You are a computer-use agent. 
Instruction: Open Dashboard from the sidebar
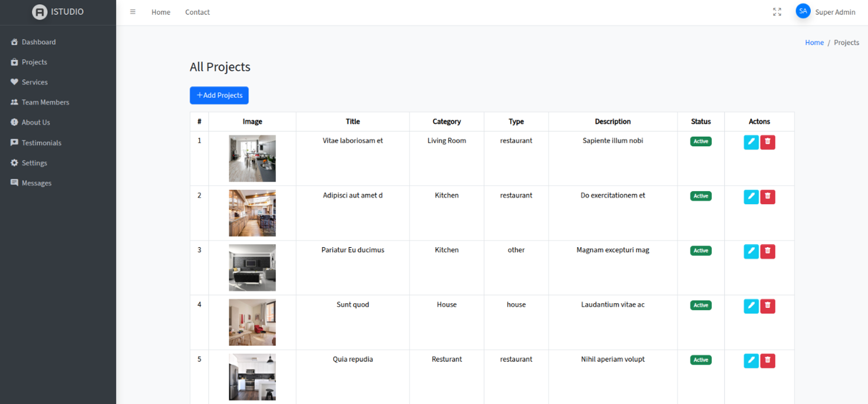click(x=38, y=42)
